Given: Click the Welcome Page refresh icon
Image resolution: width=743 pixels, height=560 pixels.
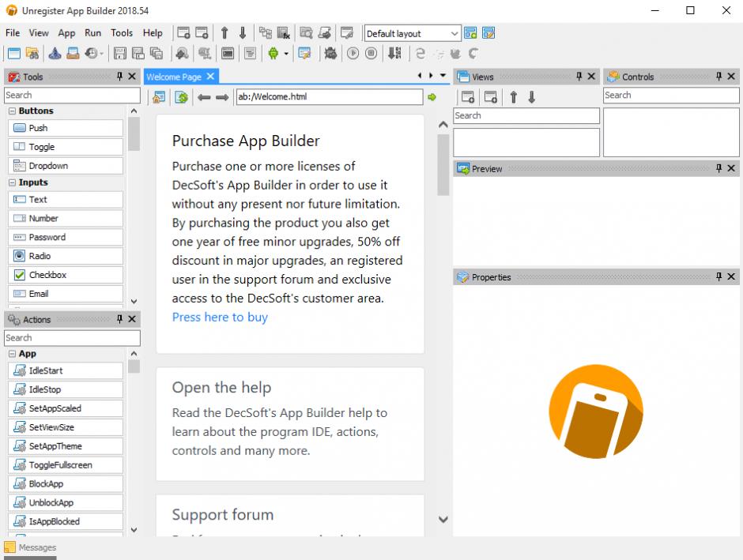Looking at the screenshot, I should [182, 97].
